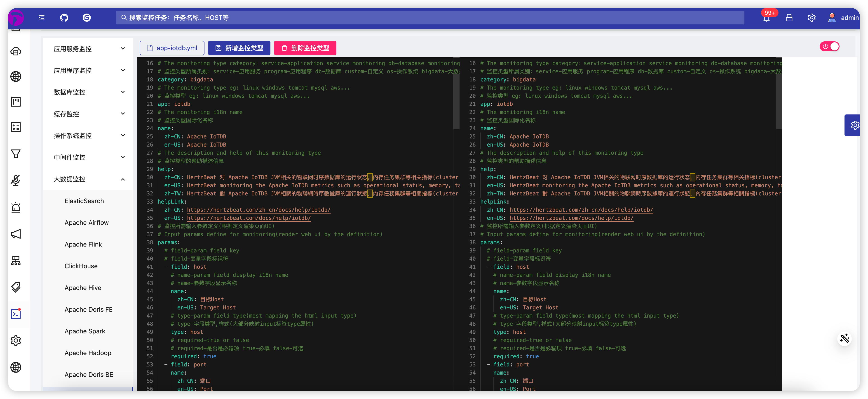Select ElasticSearch in monitor list

click(x=84, y=201)
